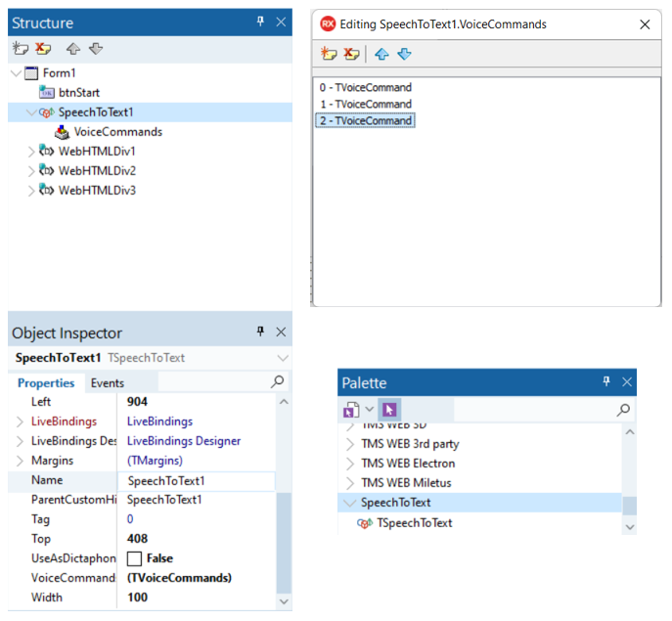Add new voice command in collection editor
This screenshot has height=621, width=672.
329,54
